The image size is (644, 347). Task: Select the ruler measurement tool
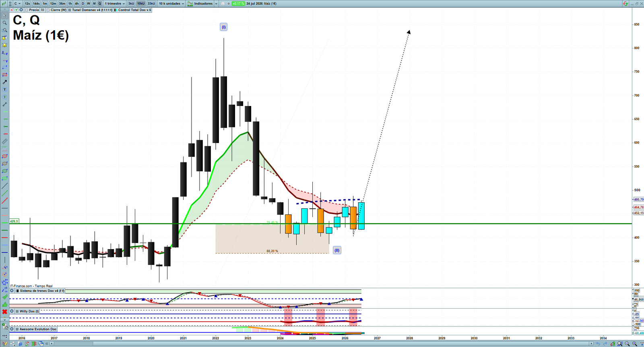point(4,141)
